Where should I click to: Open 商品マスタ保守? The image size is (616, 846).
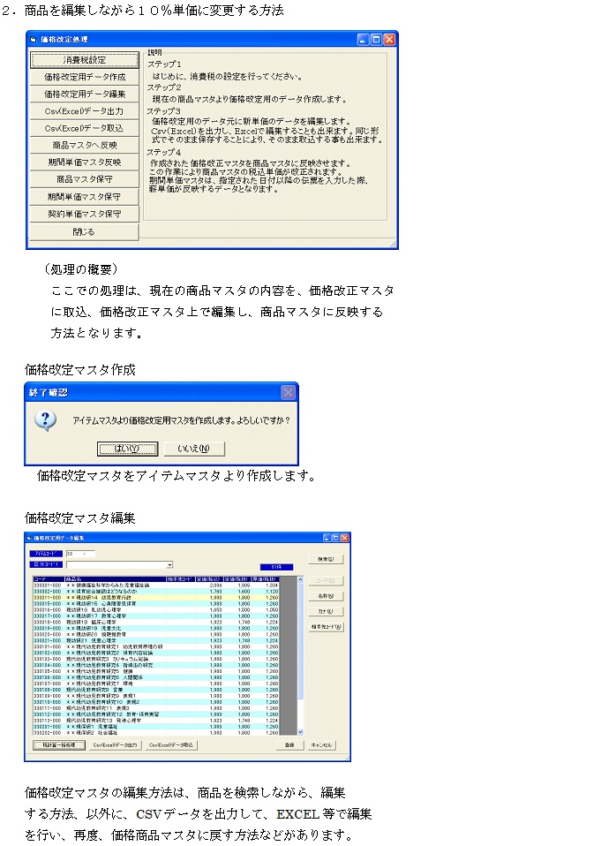85,179
